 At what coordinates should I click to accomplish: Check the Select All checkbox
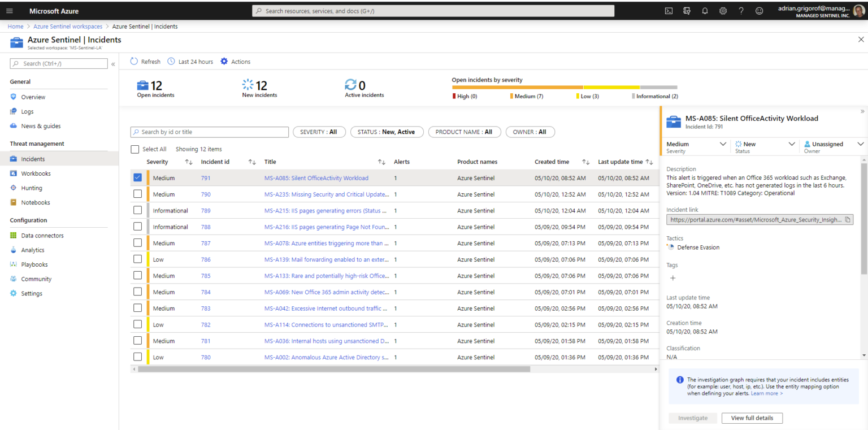click(135, 149)
